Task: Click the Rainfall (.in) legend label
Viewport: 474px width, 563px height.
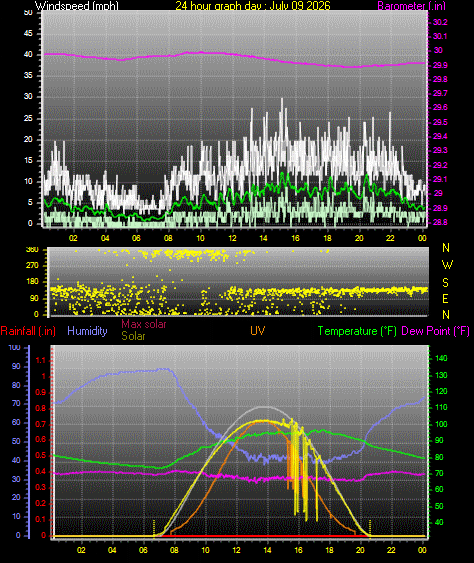Action: click(x=28, y=331)
